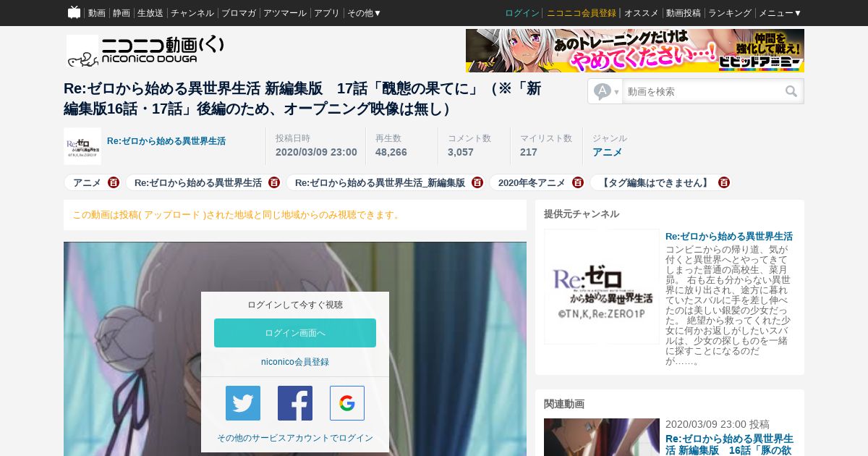Open the Niconico Douga logo

pos(145,51)
